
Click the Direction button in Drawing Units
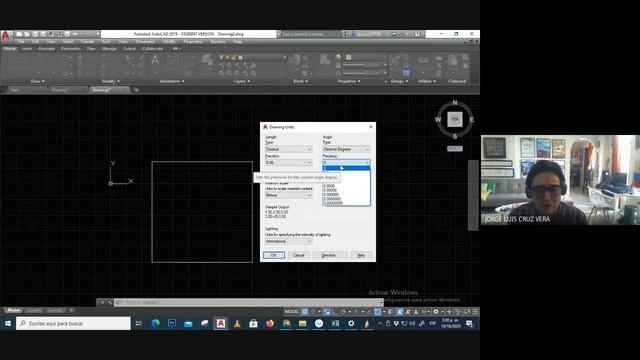pyautogui.click(x=329, y=255)
